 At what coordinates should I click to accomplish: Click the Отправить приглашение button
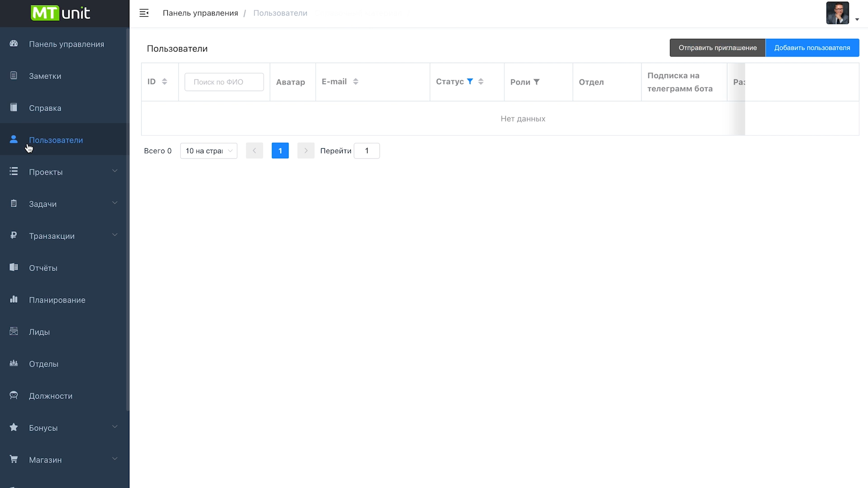[x=717, y=48]
